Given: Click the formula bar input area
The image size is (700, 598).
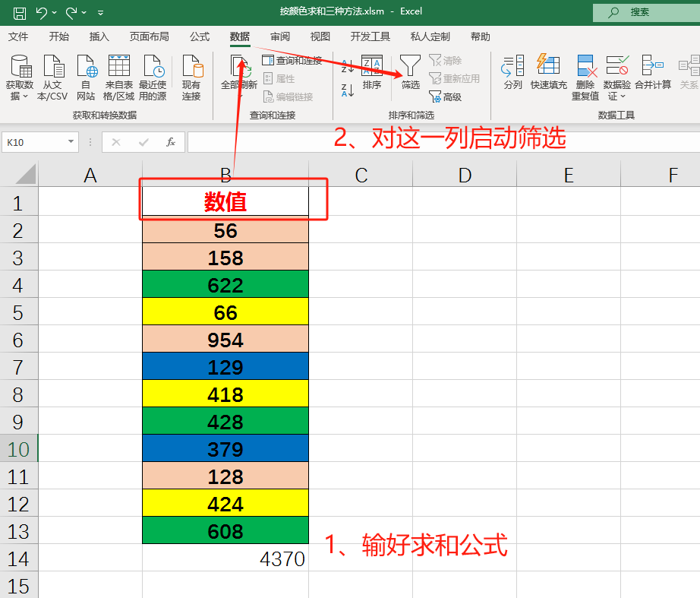Looking at the screenshot, I should (443, 142).
